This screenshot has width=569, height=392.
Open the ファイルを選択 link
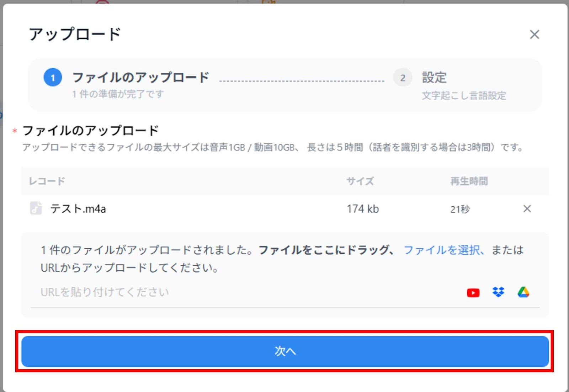coord(442,250)
